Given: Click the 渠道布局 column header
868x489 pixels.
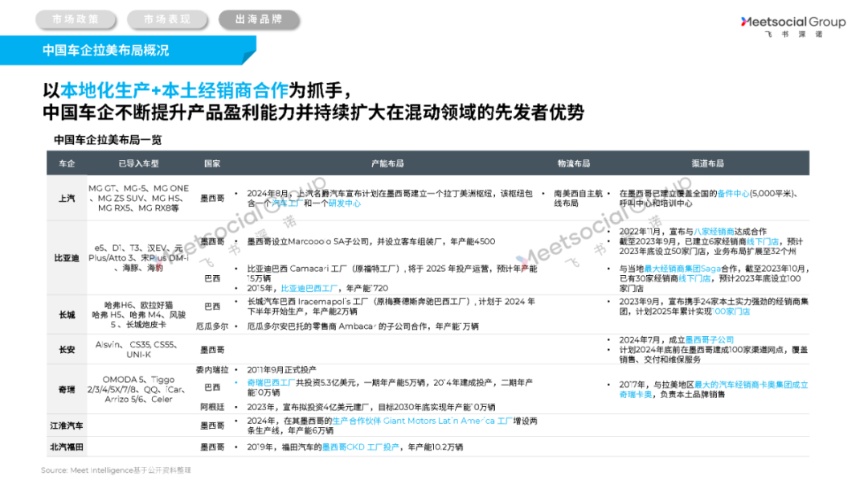Looking at the screenshot, I should click(707, 163).
